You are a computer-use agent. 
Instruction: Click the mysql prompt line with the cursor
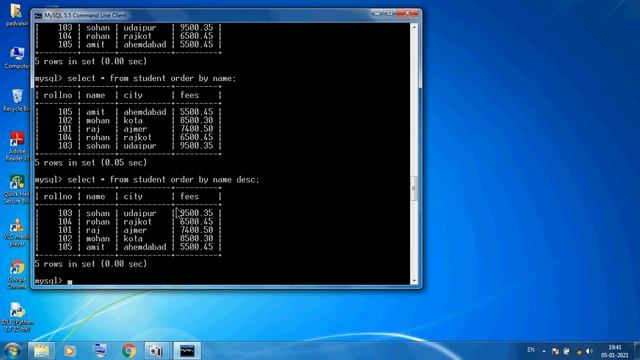click(53, 281)
